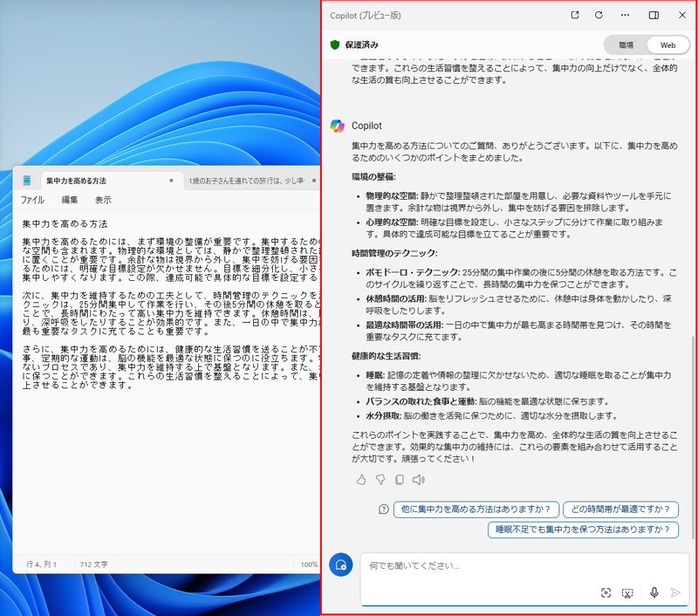698x616 pixels.
Task: Click the Copilot (プレビュー版) panel title
Action: [x=365, y=16]
